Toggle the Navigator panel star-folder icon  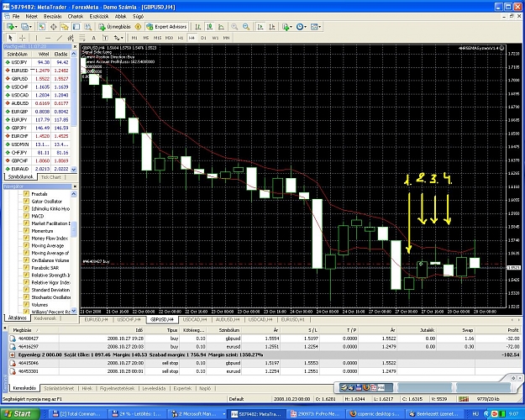65,27
